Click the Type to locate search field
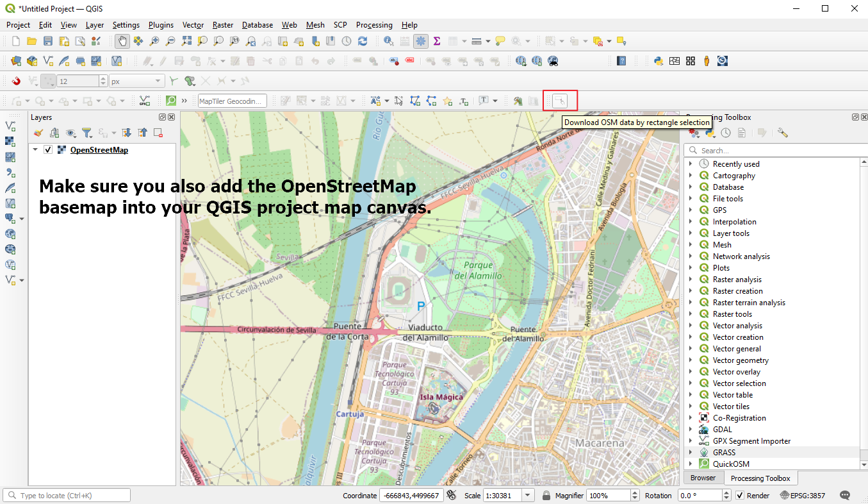The width and height of the screenshot is (868, 504). coord(67,495)
